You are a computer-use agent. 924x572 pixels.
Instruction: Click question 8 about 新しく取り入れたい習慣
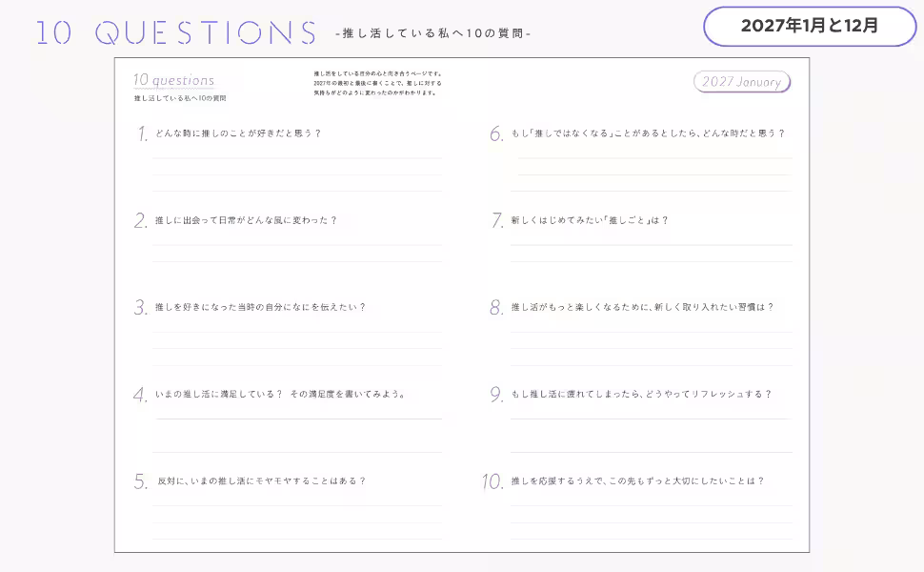coord(642,307)
